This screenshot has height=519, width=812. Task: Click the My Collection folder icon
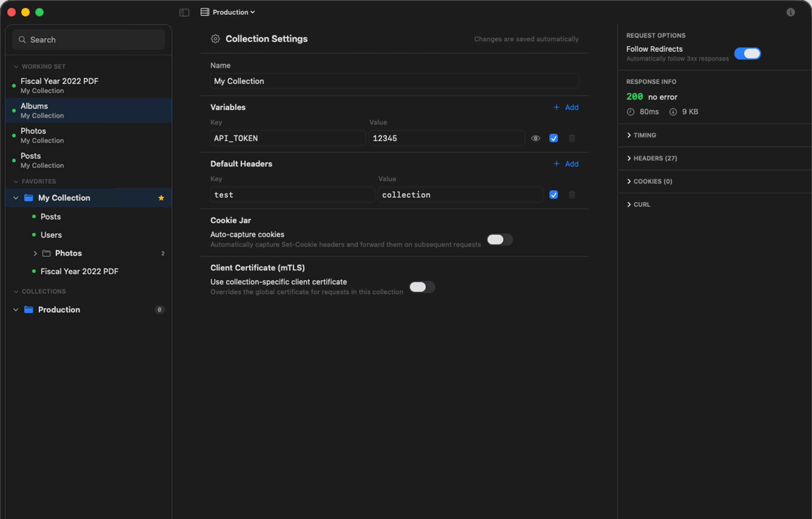click(x=29, y=198)
